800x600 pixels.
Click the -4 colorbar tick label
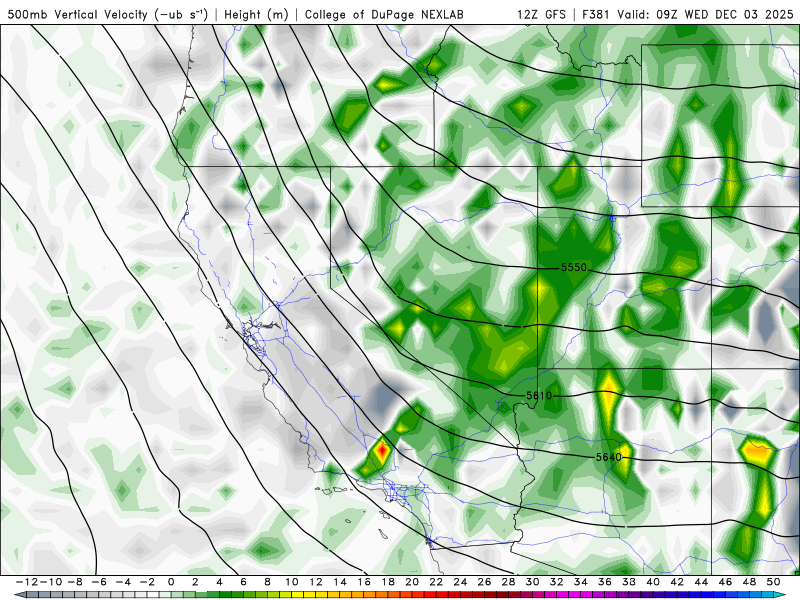click(x=123, y=582)
